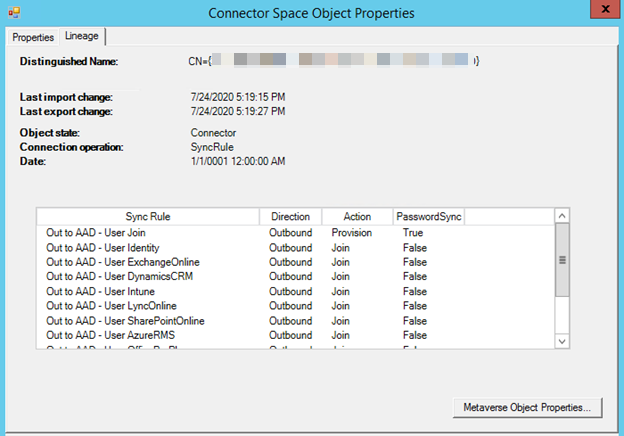Click the scrollbar thumb in sync rule list
Screen dimensions: 624x436
tap(562, 260)
